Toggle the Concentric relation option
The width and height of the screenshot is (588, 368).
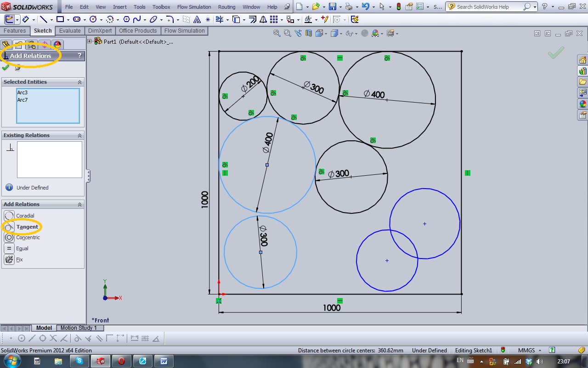(28, 237)
